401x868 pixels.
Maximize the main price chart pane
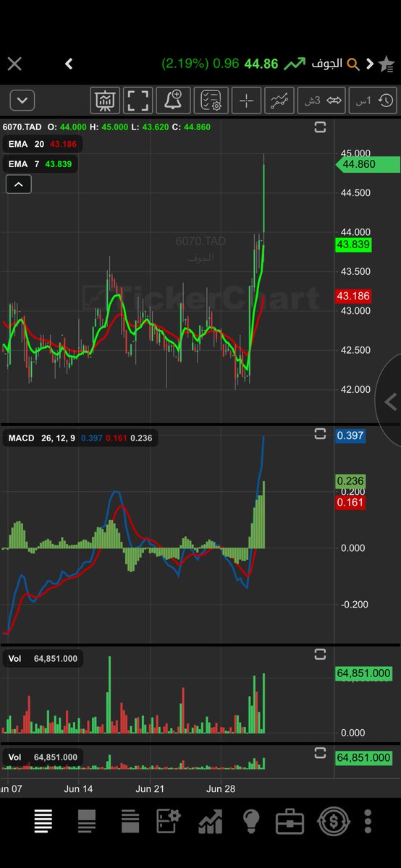319,127
